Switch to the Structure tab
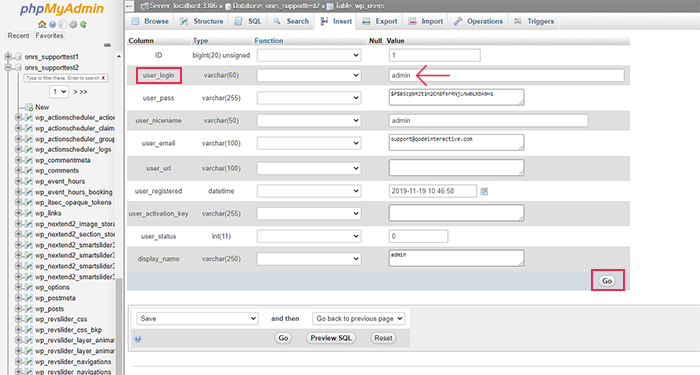The width and height of the screenshot is (700, 375). point(202,21)
